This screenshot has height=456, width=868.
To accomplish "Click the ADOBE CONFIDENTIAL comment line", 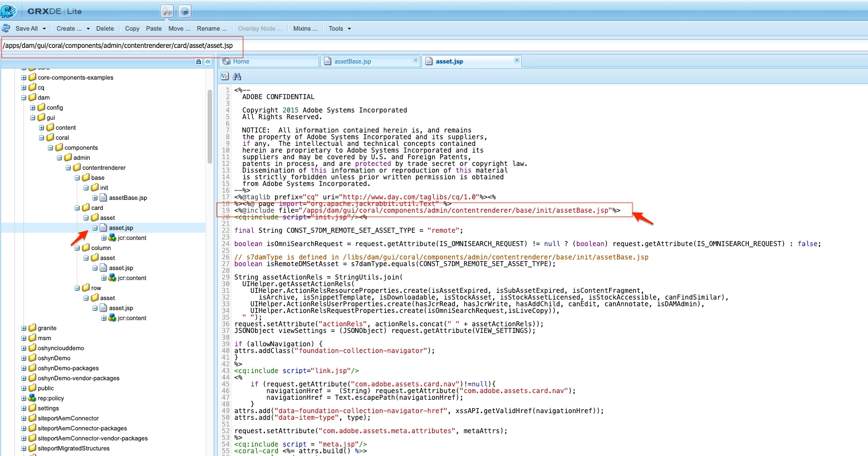I will pyautogui.click(x=278, y=97).
